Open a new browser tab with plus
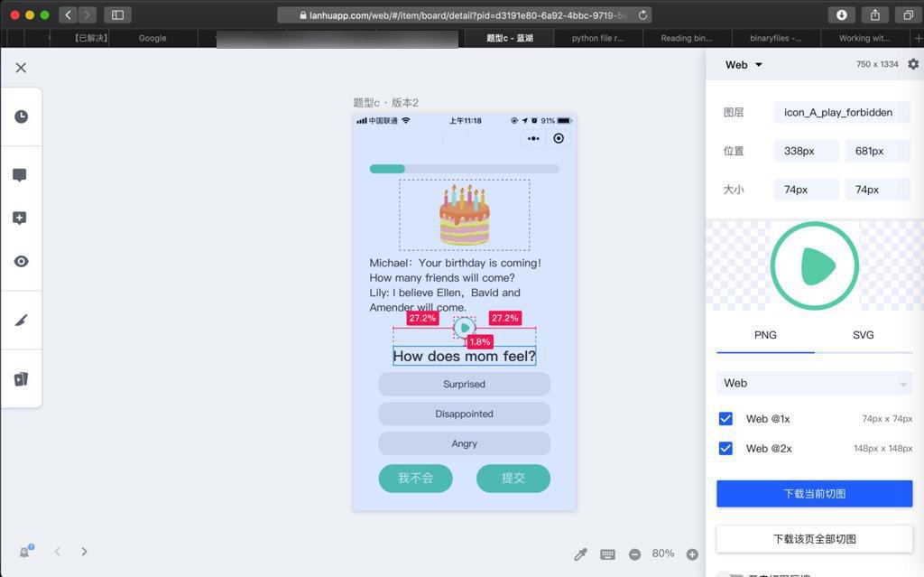Screen dimensions: 924x577 pyautogui.click(x=918, y=38)
